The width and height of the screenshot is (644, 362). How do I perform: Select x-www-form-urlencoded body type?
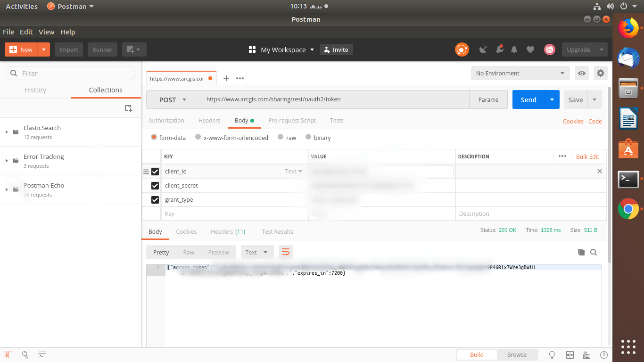(x=198, y=137)
